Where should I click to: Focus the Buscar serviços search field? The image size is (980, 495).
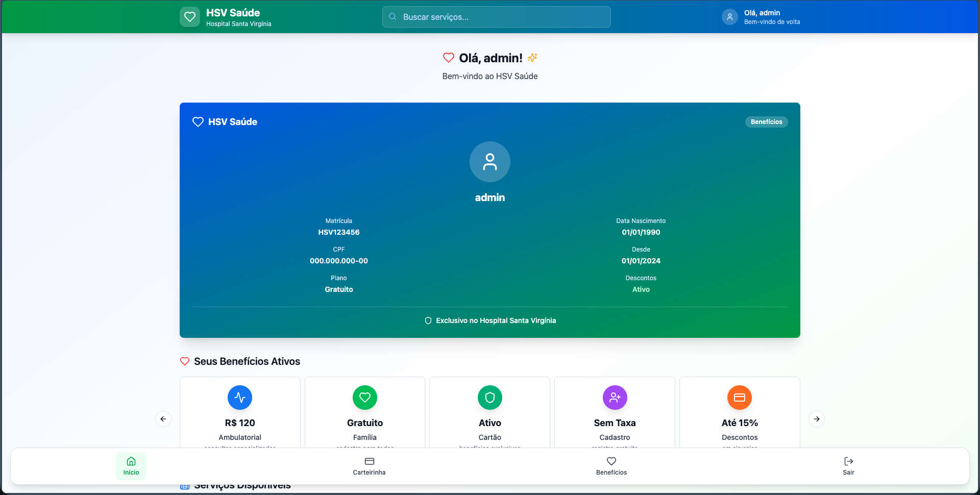pos(496,17)
